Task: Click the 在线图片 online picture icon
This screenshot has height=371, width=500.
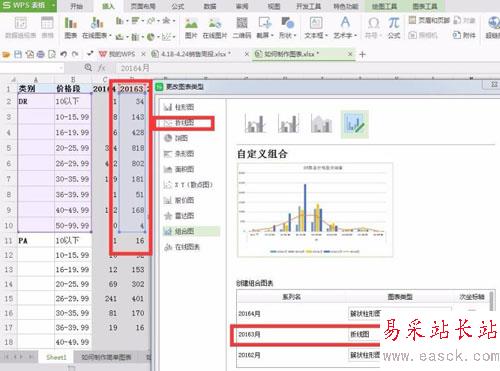Action: click(215, 27)
